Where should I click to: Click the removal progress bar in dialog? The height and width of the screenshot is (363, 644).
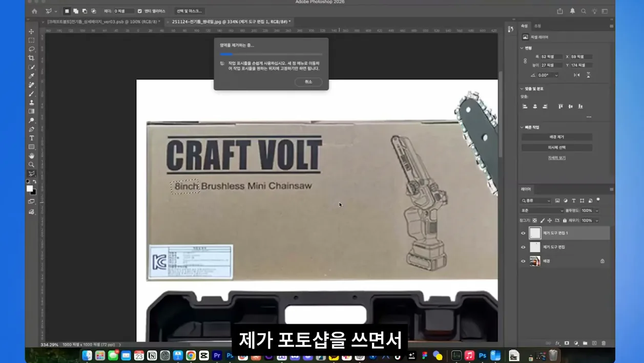(x=271, y=54)
